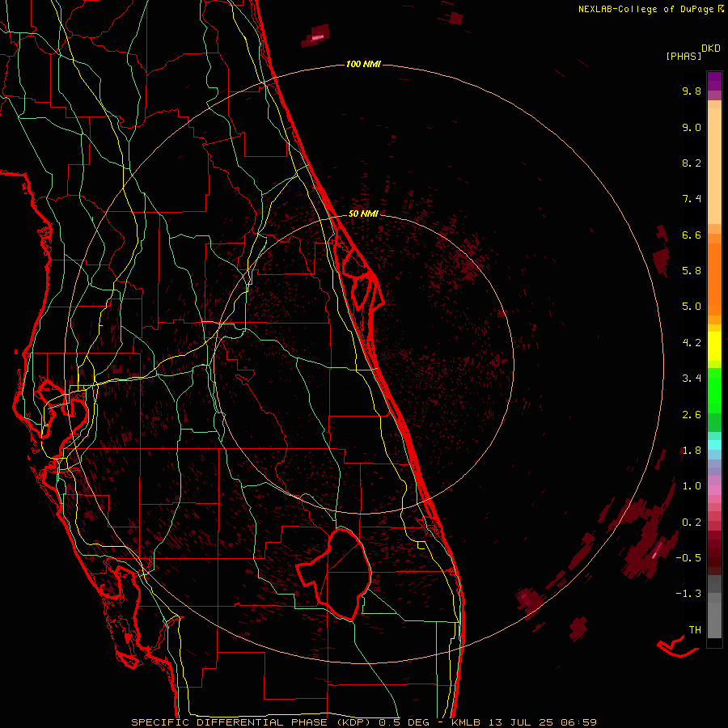Click the TH label at scale bottom
This screenshot has width=728, height=728.
(695, 629)
